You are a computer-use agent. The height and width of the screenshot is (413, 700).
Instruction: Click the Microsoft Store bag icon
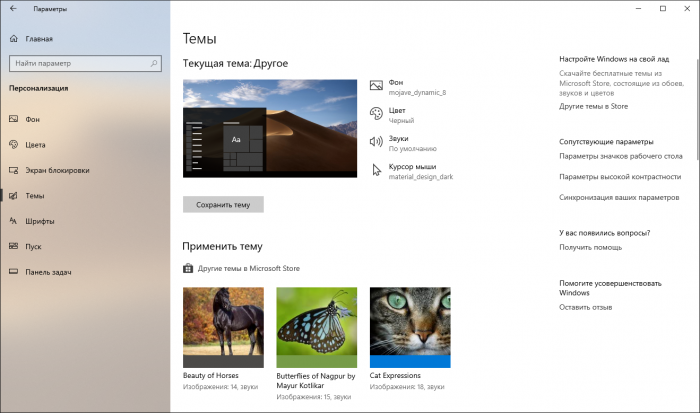point(188,268)
